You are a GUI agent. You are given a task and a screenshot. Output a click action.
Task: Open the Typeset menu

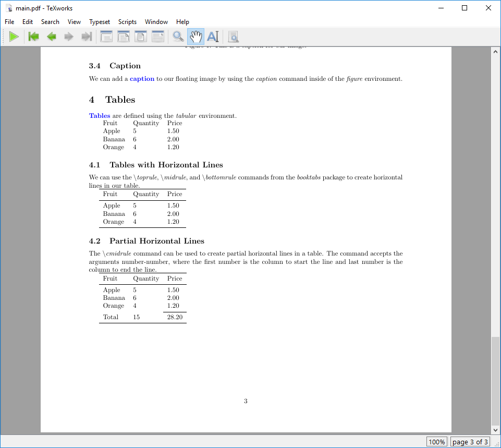(x=99, y=22)
